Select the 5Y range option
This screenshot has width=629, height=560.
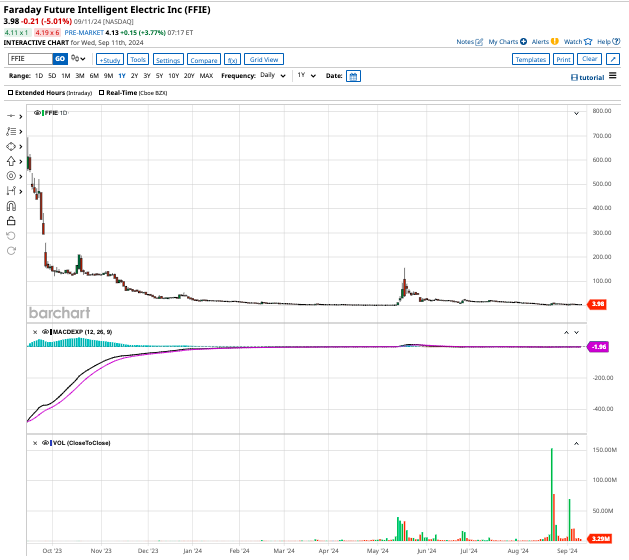tap(161, 76)
